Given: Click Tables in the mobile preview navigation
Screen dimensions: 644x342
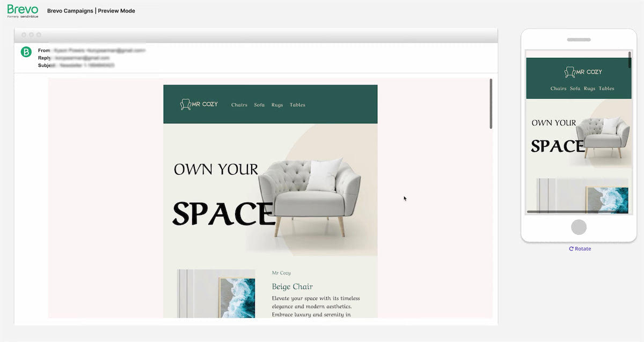Looking at the screenshot, I should (606, 88).
